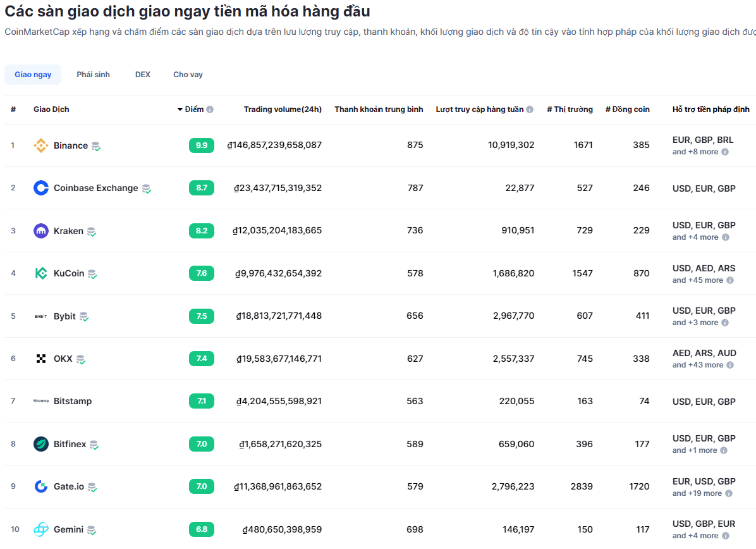
Task: Switch to the Giao ngay tab
Action: pyautogui.click(x=33, y=75)
